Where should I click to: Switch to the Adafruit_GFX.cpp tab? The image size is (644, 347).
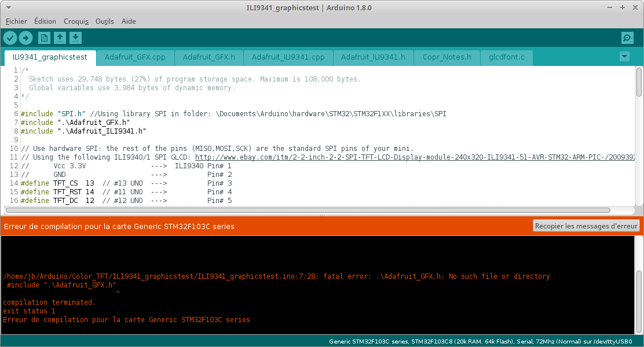[135, 57]
